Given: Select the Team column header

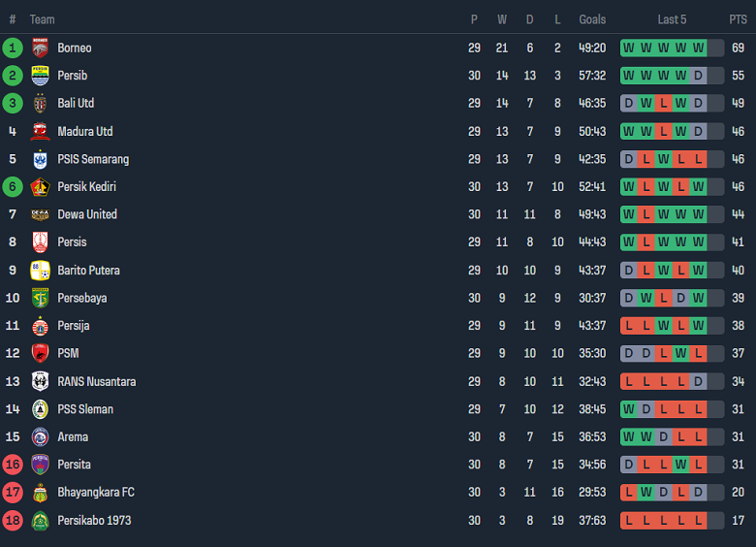Looking at the screenshot, I should 42,19.
